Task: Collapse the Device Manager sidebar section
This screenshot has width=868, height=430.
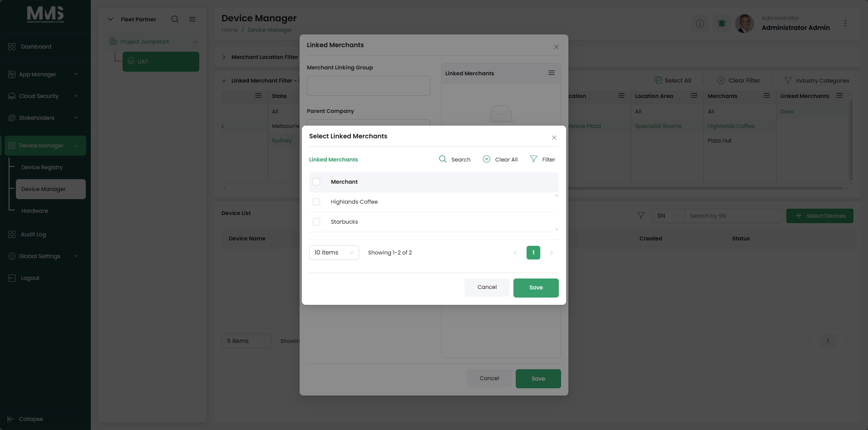Action: [x=76, y=146]
